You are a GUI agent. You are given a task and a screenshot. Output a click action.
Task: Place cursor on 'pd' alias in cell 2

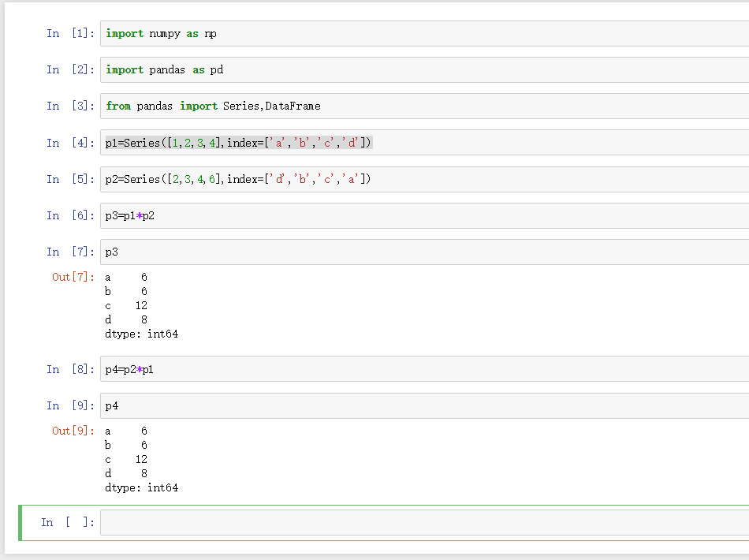pyautogui.click(x=217, y=69)
